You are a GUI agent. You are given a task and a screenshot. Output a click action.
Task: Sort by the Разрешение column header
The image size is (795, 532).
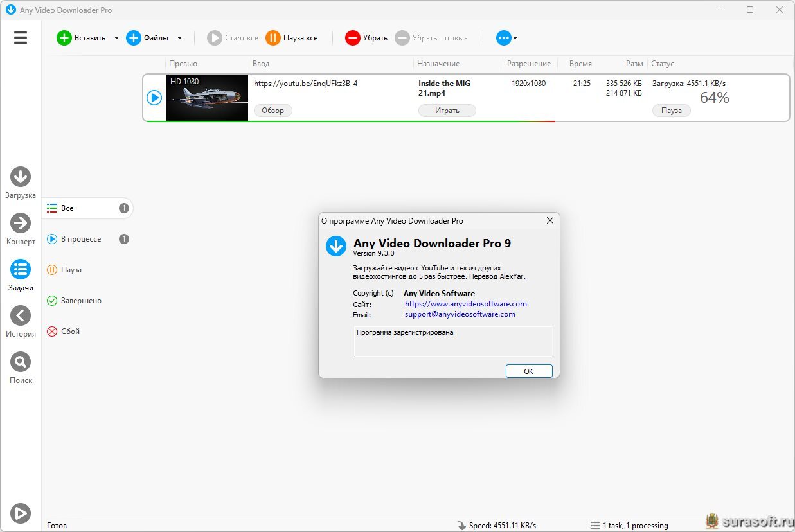(x=528, y=64)
